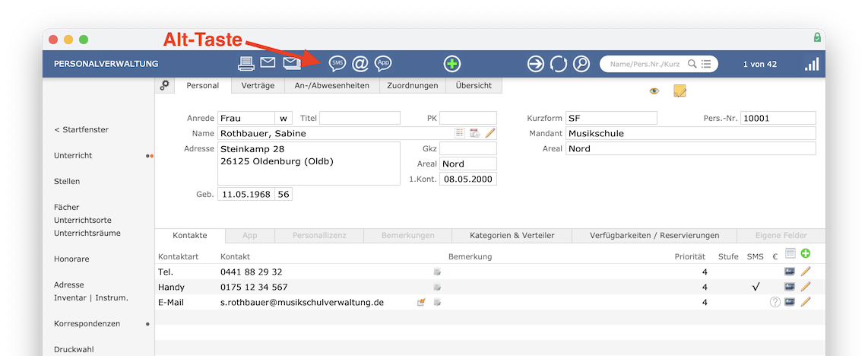Edit the name with the pencil icon
The width and height of the screenshot is (868, 356).
click(490, 133)
